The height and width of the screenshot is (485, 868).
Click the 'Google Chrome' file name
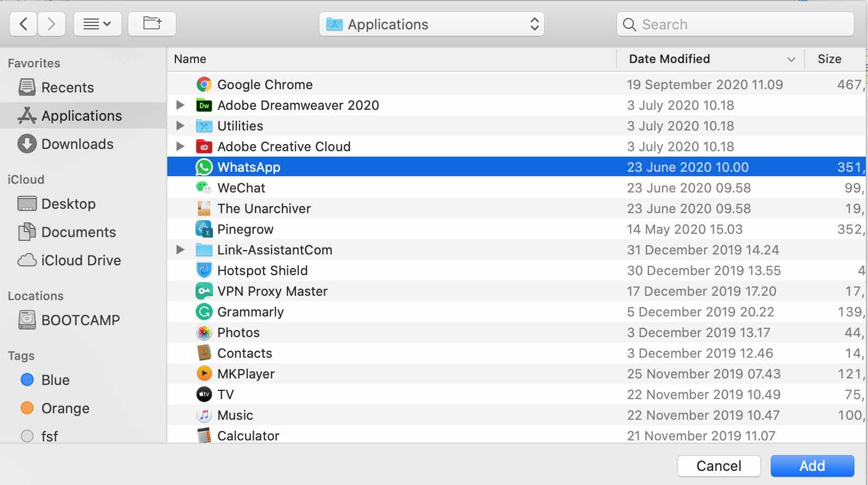pyautogui.click(x=265, y=85)
